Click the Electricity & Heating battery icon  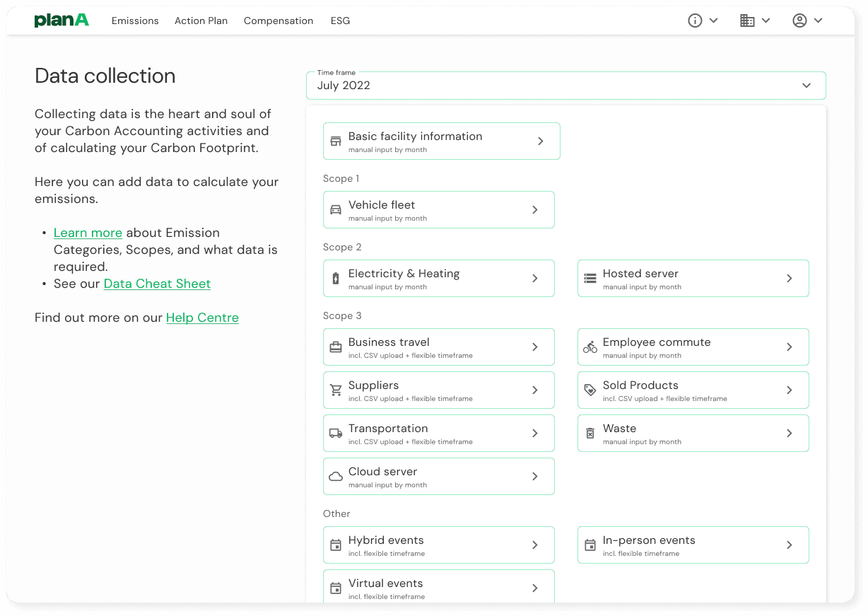[336, 279]
